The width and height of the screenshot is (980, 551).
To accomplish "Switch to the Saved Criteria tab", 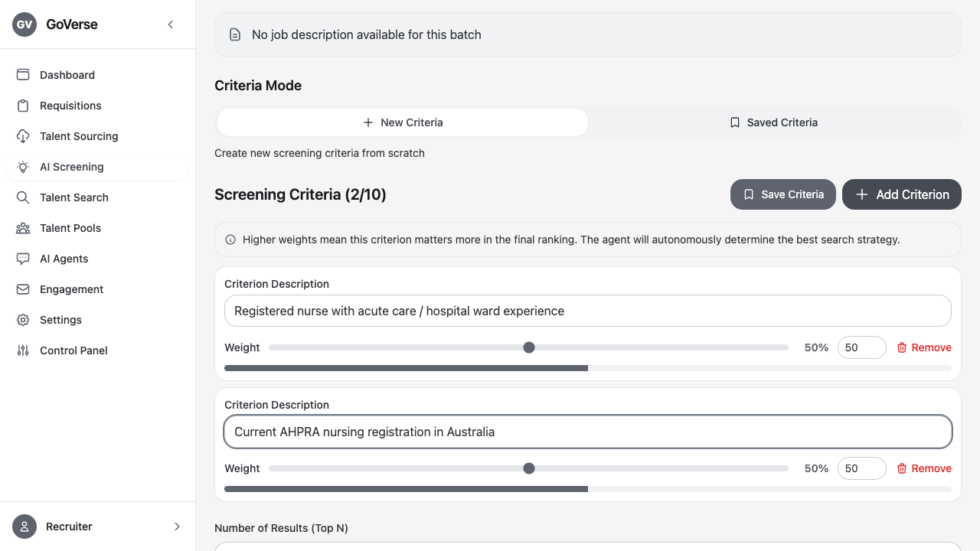I will [773, 122].
